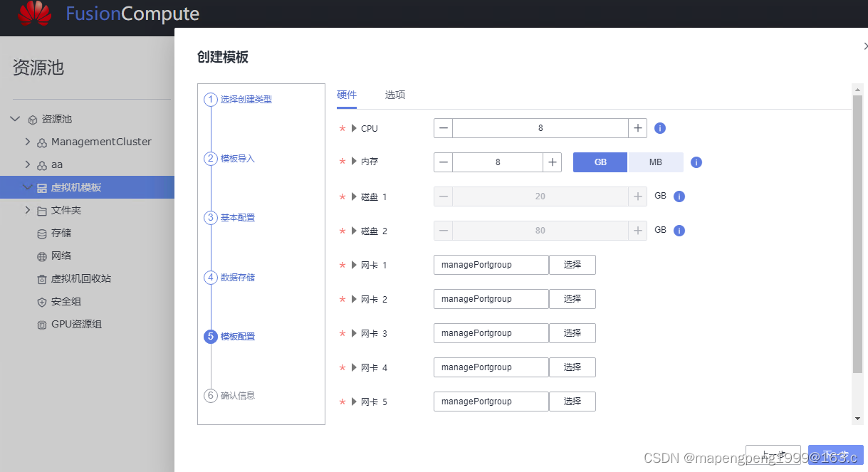Click the scrollbar down arrow

point(857,419)
